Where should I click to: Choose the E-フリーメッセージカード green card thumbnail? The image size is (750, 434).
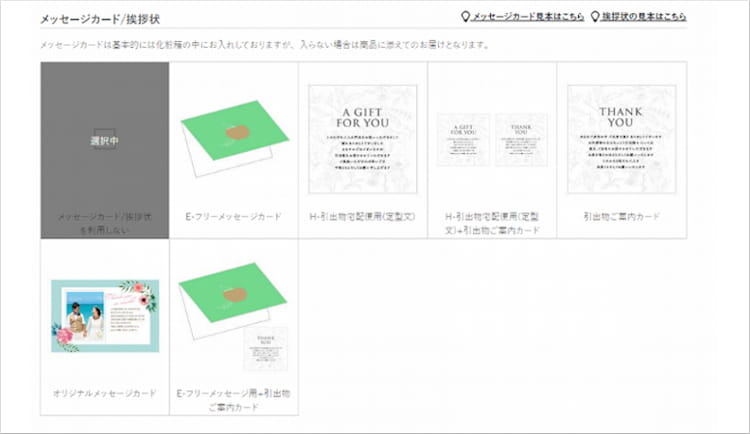pyautogui.click(x=234, y=138)
